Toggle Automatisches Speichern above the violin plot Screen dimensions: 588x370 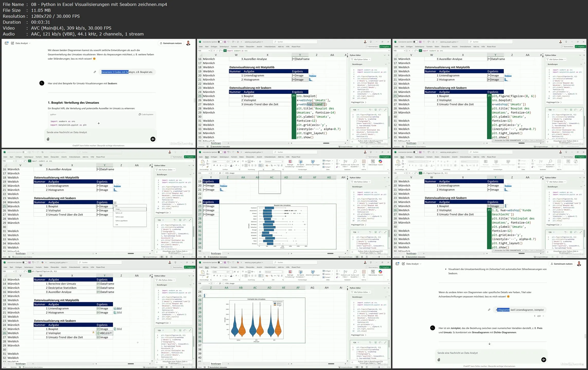coord(220,263)
